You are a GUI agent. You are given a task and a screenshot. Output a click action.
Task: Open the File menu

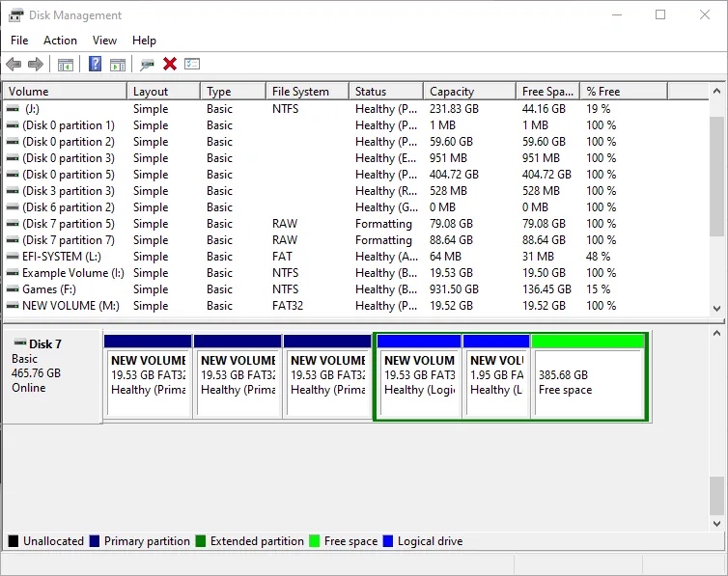[19, 41]
